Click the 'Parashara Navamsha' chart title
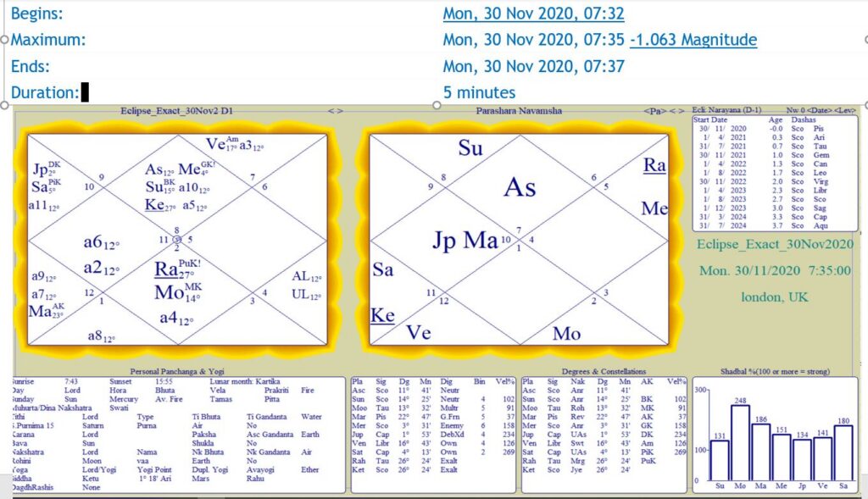 519,111
